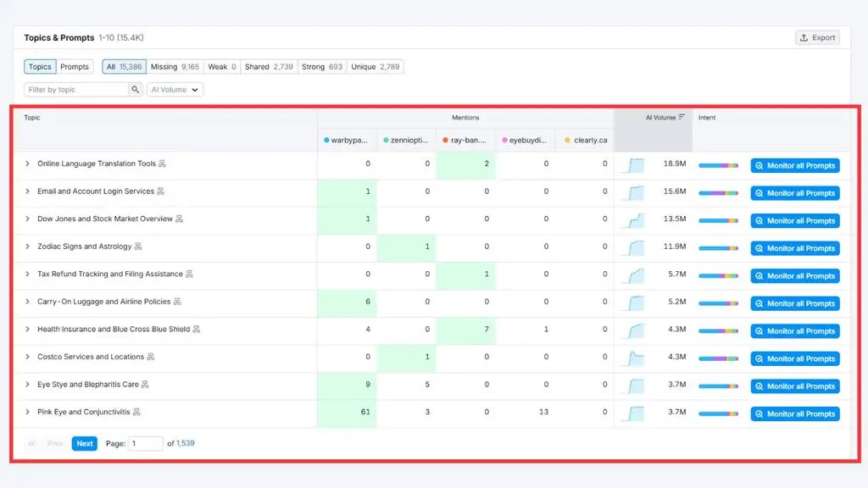Show Unique topics filter
Image resolution: width=868 pixels, height=488 pixels.
click(x=376, y=67)
